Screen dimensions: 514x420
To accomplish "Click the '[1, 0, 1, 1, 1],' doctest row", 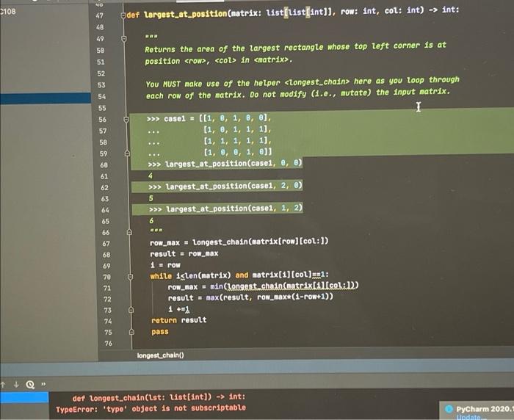I will (238, 129).
